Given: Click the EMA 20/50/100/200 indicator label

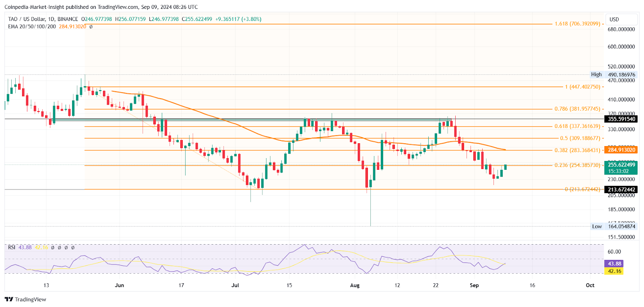Looking at the screenshot, I should tap(32, 27).
